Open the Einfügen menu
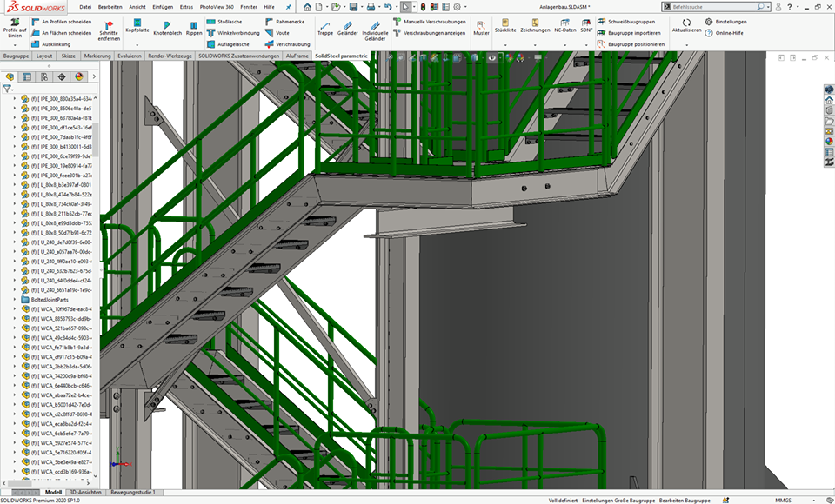This screenshot has height=504, width=835. [x=162, y=7]
